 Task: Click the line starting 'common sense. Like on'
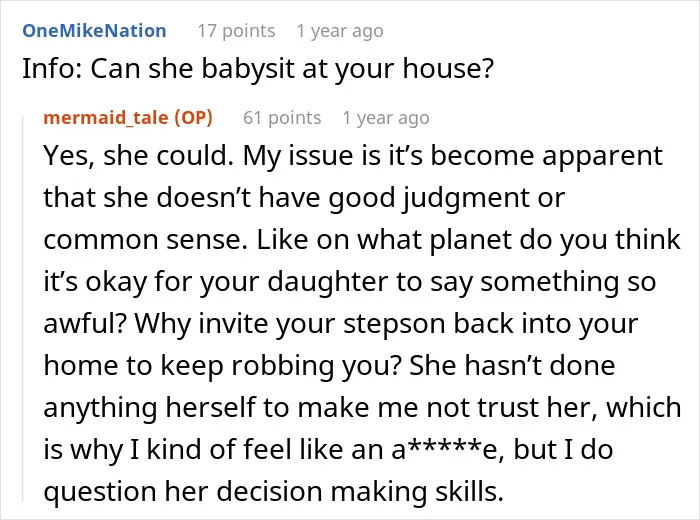(362, 240)
